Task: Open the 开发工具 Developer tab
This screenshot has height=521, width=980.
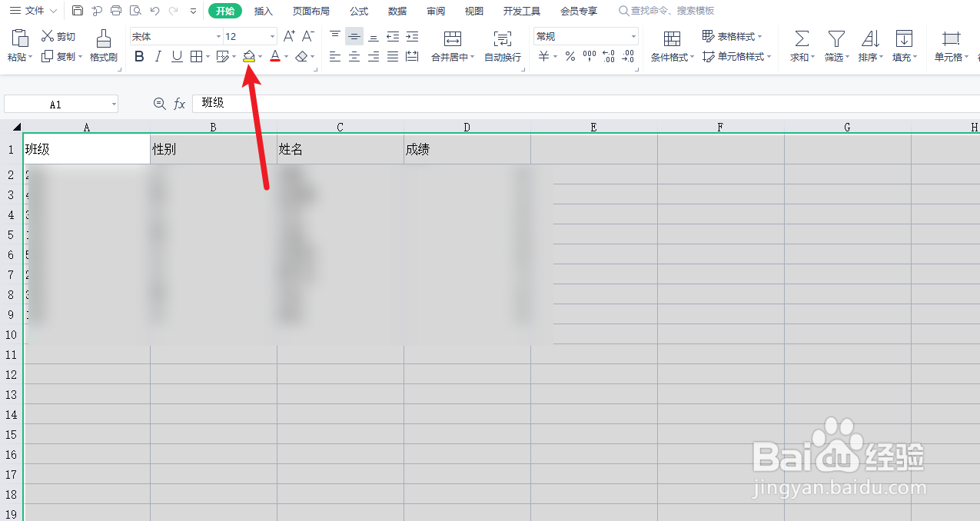Action: (x=522, y=11)
